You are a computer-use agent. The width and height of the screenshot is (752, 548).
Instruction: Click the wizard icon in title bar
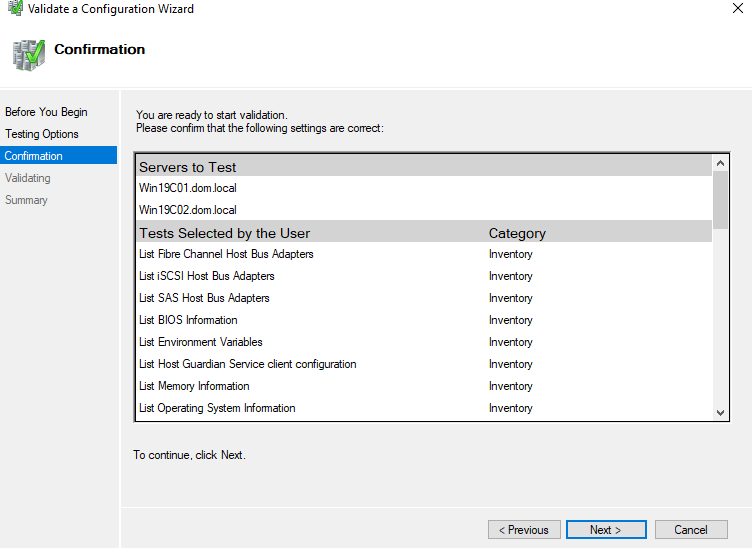(x=15, y=9)
